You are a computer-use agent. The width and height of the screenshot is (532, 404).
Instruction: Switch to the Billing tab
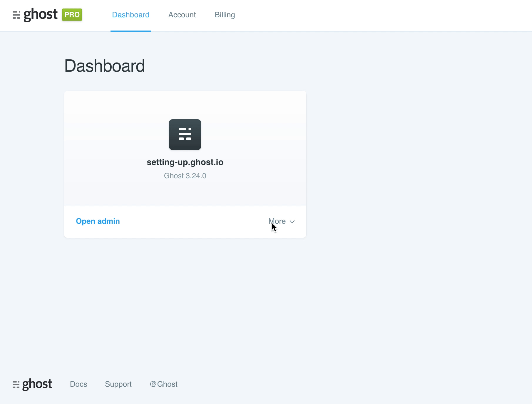click(225, 15)
